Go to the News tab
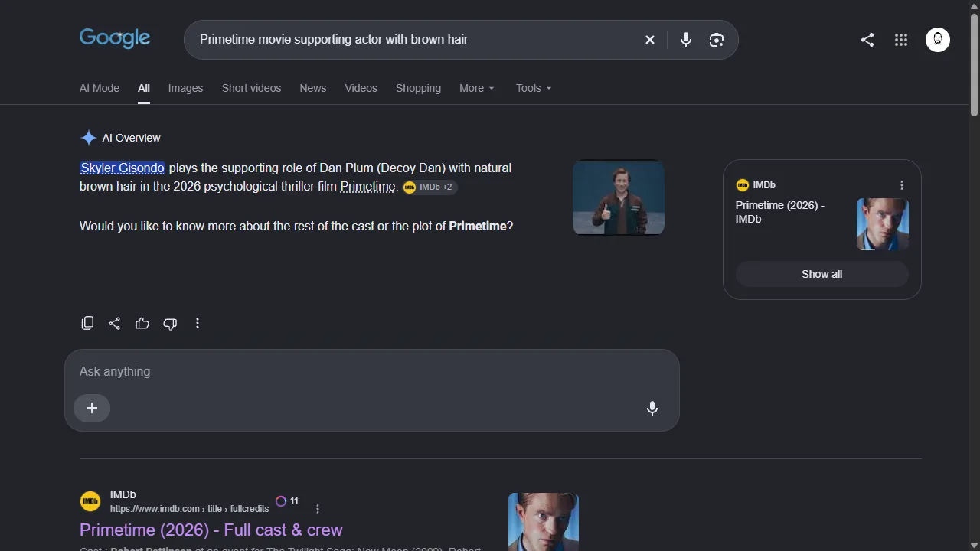Viewport: 980px width, 551px height. click(x=313, y=88)
